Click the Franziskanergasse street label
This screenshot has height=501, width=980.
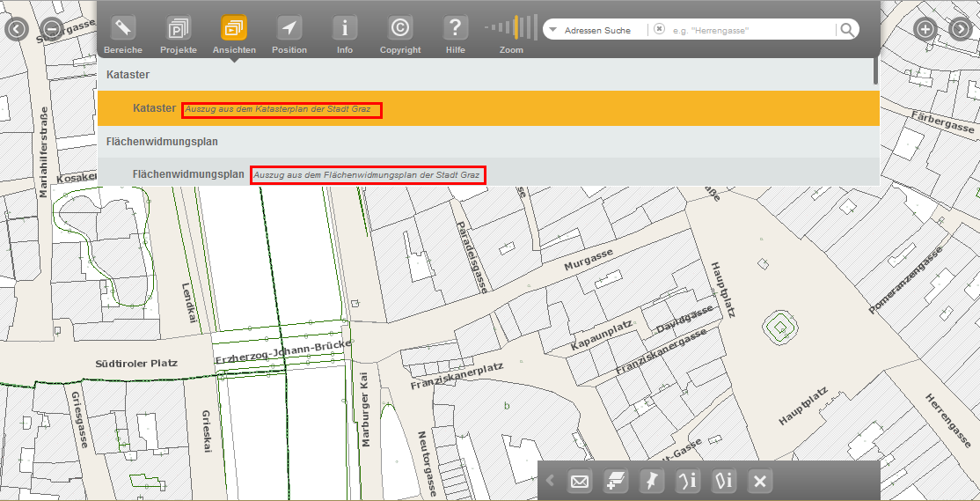pyautogui.click(x=661, y=352)
